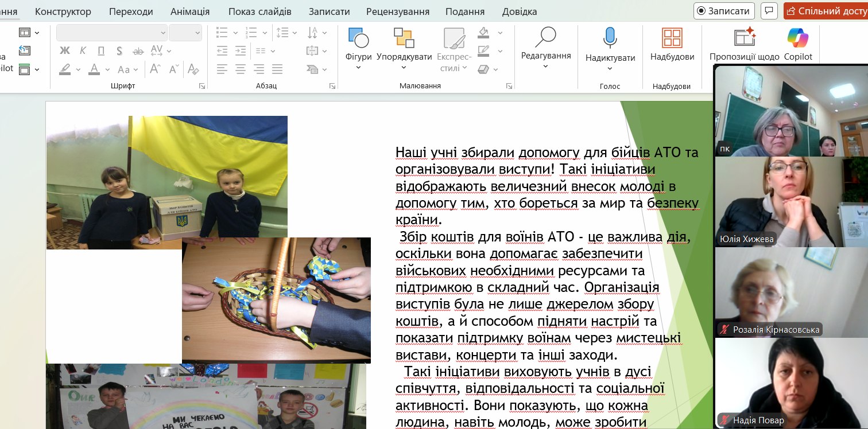Click the Упорядкувати arrange icon
The image size is (868, 429).
pyautogui.click(x=404, y=38)
